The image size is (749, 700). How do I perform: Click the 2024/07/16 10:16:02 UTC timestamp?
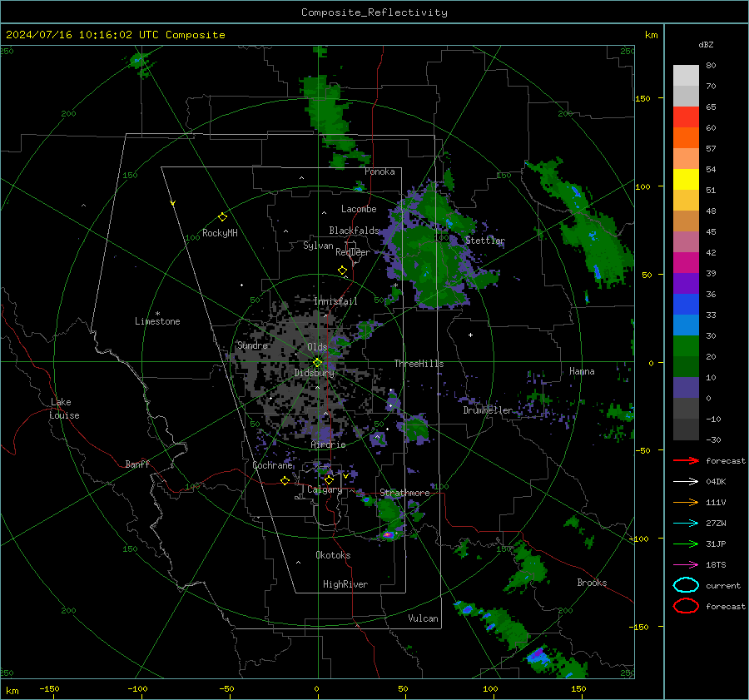pos(115,35)
